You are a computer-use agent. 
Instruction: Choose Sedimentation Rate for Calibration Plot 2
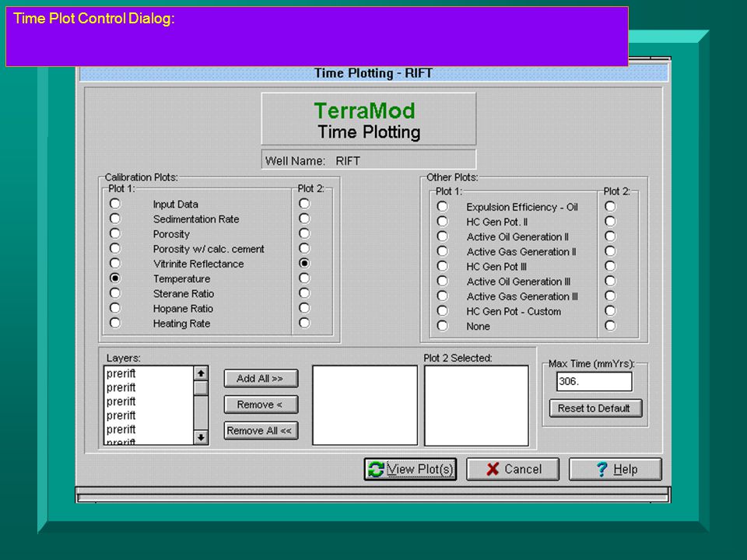(x=304, y=219)
